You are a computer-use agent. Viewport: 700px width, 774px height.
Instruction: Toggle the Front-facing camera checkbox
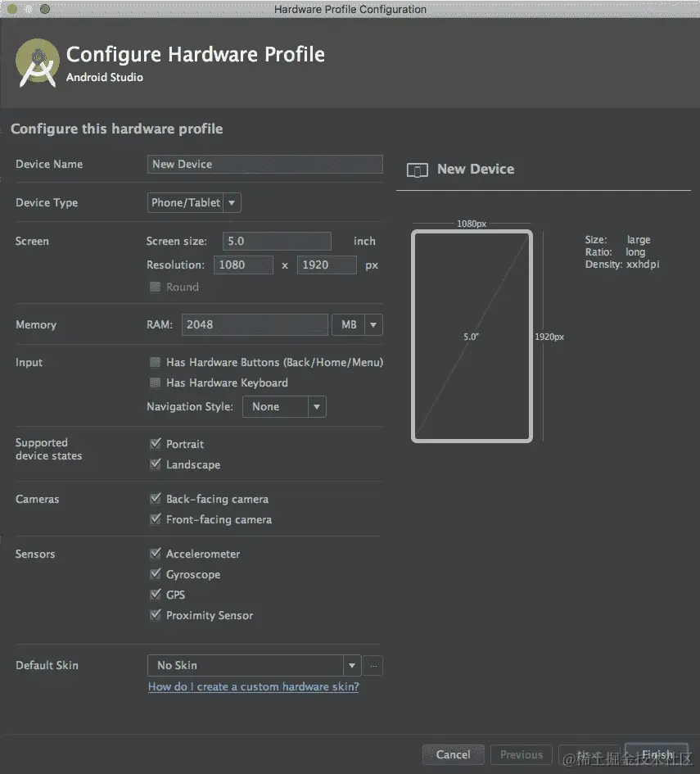click(x=156, y=519)
